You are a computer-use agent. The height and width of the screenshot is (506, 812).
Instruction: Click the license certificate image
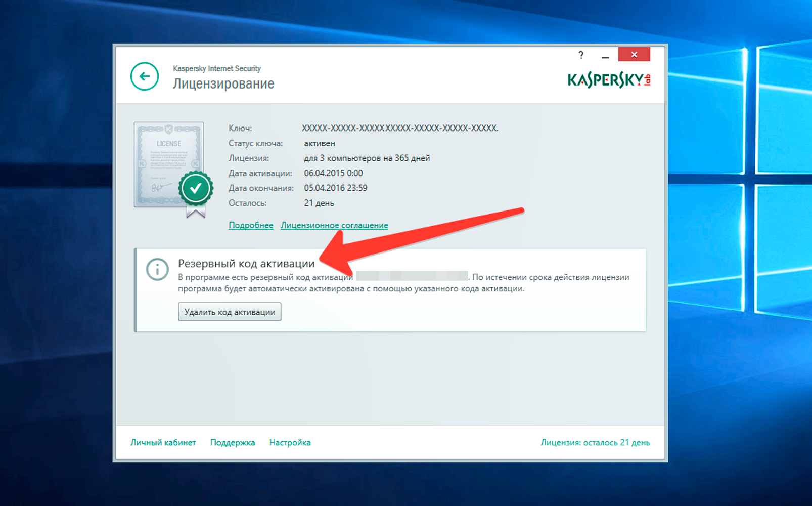click(x=168, y=164)
